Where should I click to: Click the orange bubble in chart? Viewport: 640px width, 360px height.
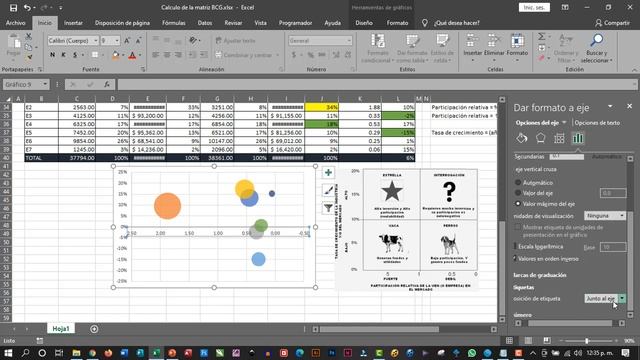pyautogui.click(x=167, y=206)
